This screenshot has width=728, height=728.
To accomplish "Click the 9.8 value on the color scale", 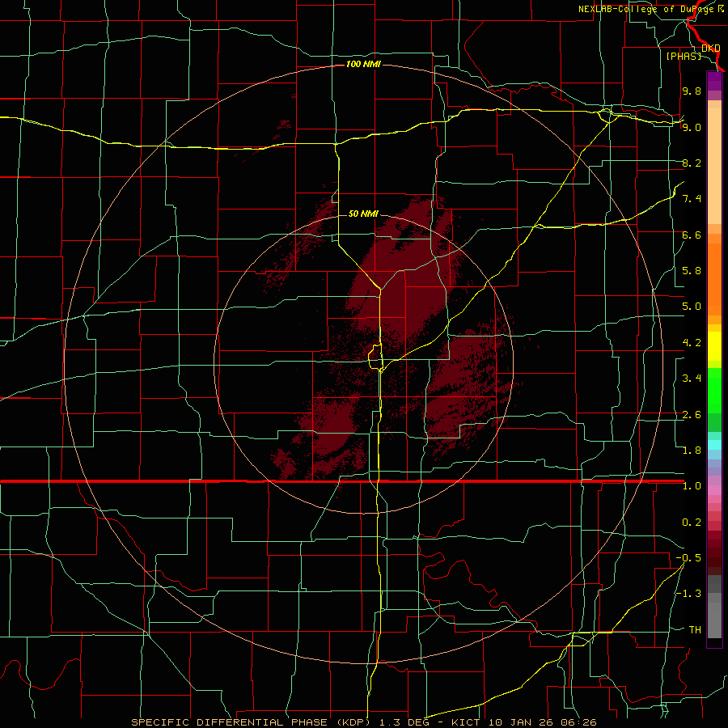I will pos(692,91).
